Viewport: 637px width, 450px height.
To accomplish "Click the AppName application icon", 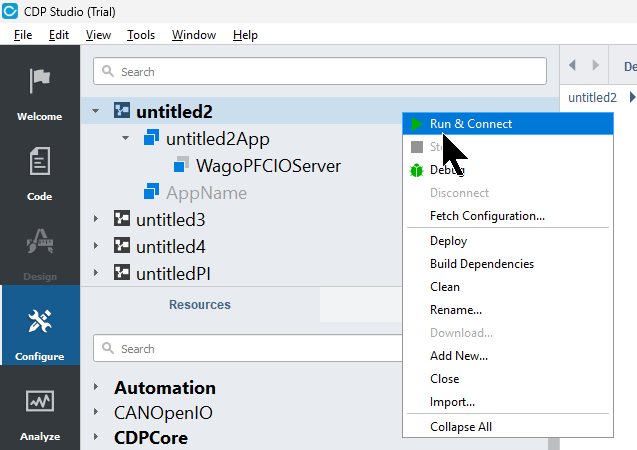I will click(151, 191).
